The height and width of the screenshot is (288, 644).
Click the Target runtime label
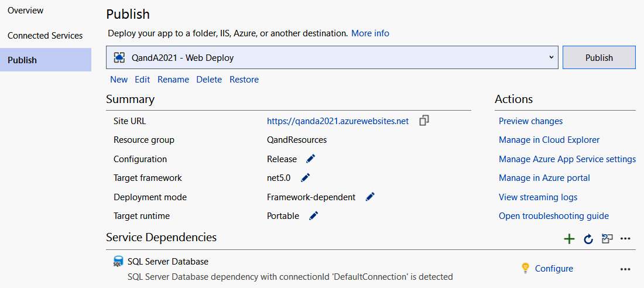point(141,216)
